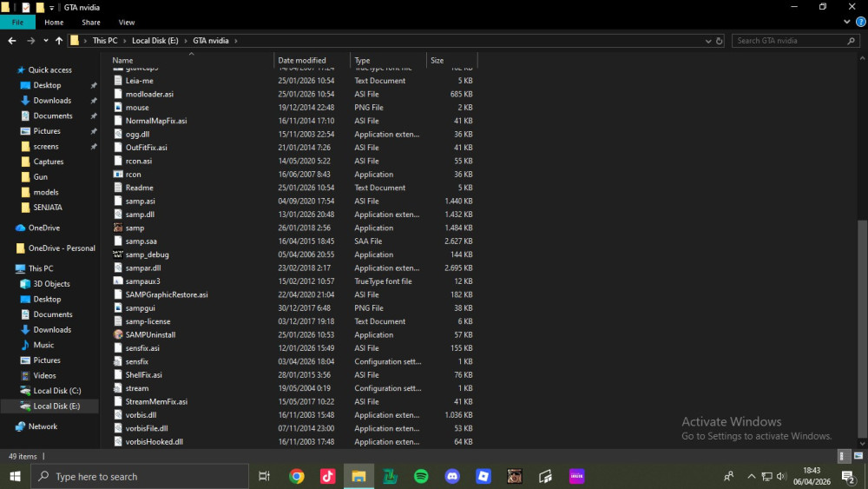
Task: Click the taskbar search box
Action: tap(140, 476)
